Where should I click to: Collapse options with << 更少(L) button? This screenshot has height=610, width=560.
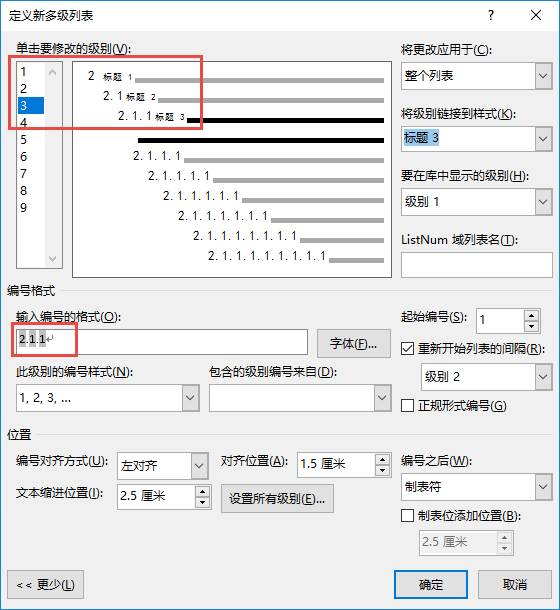(x=46, y=584)
